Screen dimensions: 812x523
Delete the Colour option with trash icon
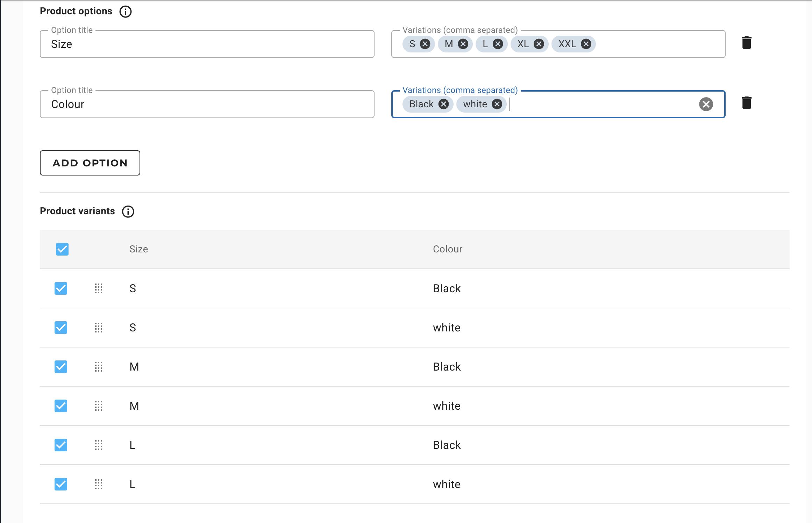pos(747,103)
